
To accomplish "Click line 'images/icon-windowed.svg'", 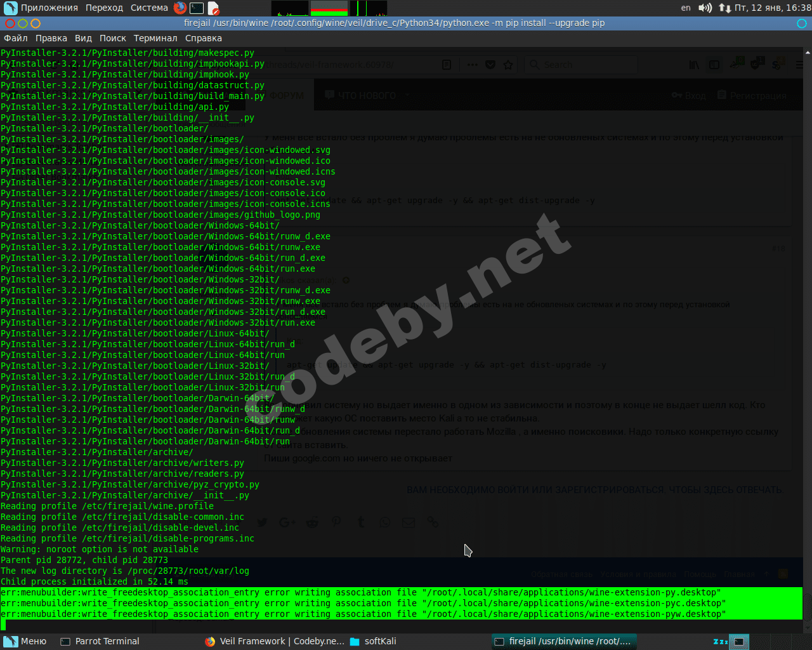I will 166,150.
